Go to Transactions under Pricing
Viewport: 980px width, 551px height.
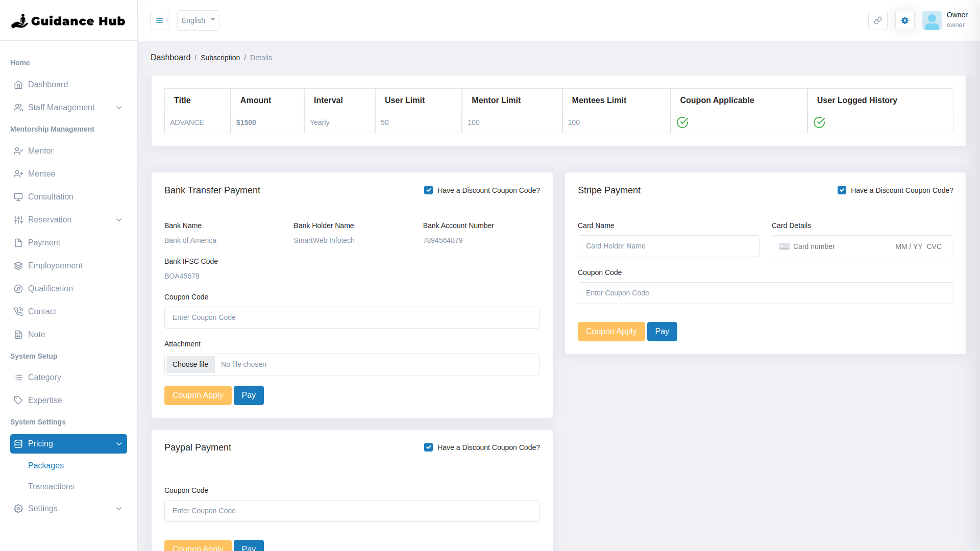click(x=51, y=486)
